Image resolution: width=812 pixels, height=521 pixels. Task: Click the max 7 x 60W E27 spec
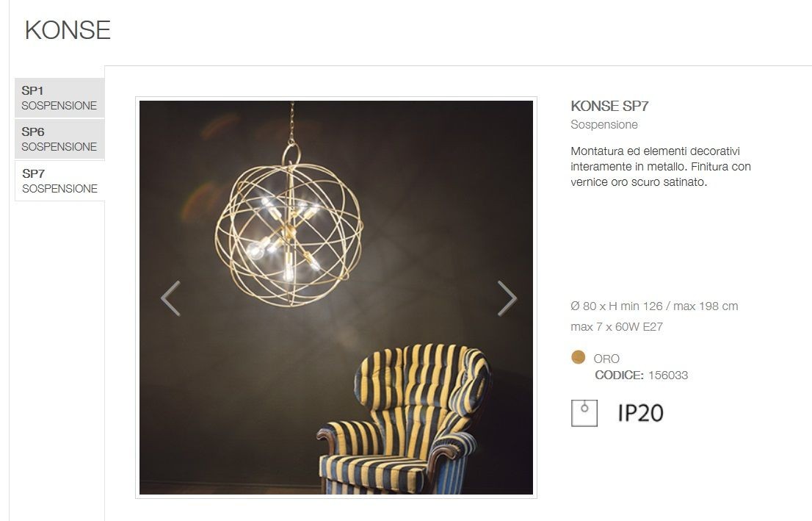[x=617, y=327]
